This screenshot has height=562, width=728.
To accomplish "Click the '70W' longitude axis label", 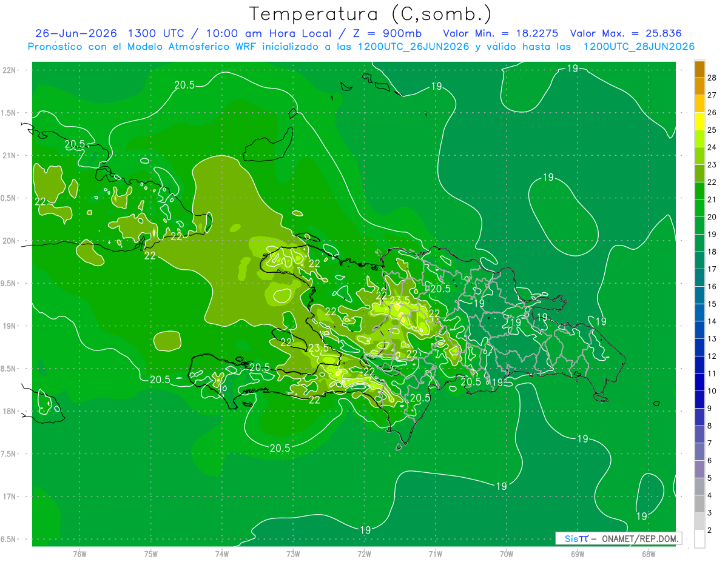I will pyautogui.click(x=506, y=554).
